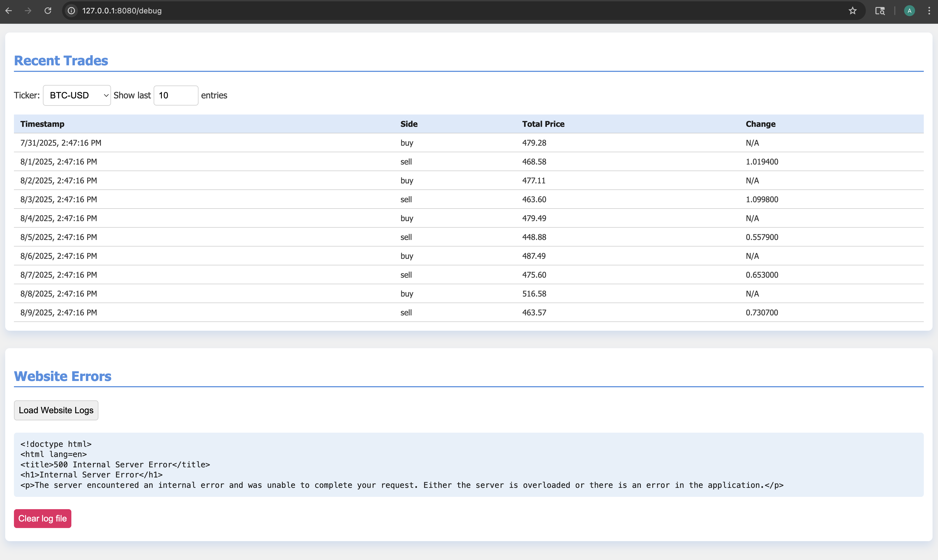Open the BTC-USD ticker dropdown
Image resolution: width=938 pixels, height=560 pixels.
(77, 95)
